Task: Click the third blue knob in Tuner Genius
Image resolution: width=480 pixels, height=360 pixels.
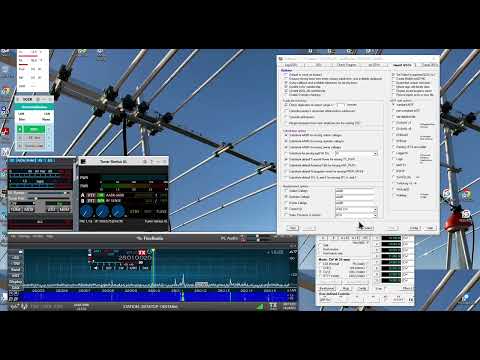Action: pyautogui.click(x=117, y=211)
